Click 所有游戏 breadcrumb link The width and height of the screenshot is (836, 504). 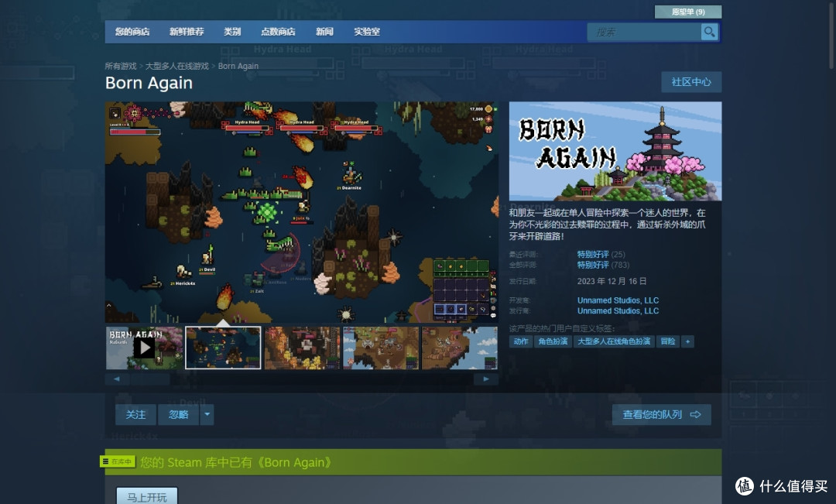pyautogui.click(x=121, y=66)
